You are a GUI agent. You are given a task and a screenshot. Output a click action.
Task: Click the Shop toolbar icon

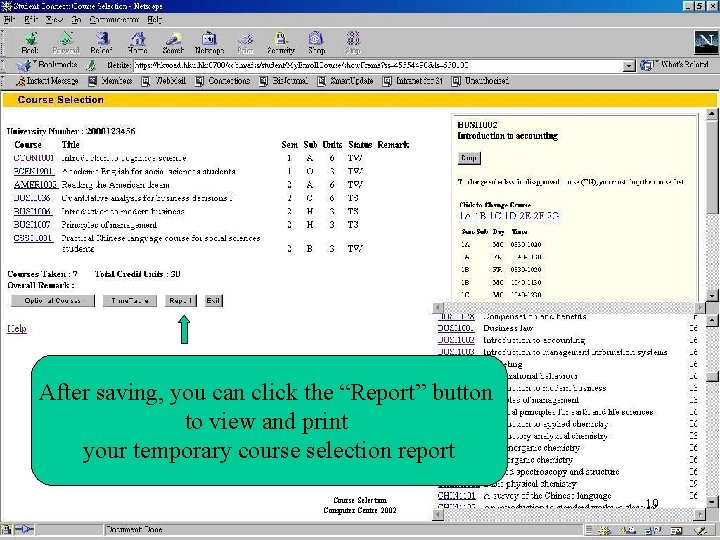pyautogui.click(x=316, y=43)
